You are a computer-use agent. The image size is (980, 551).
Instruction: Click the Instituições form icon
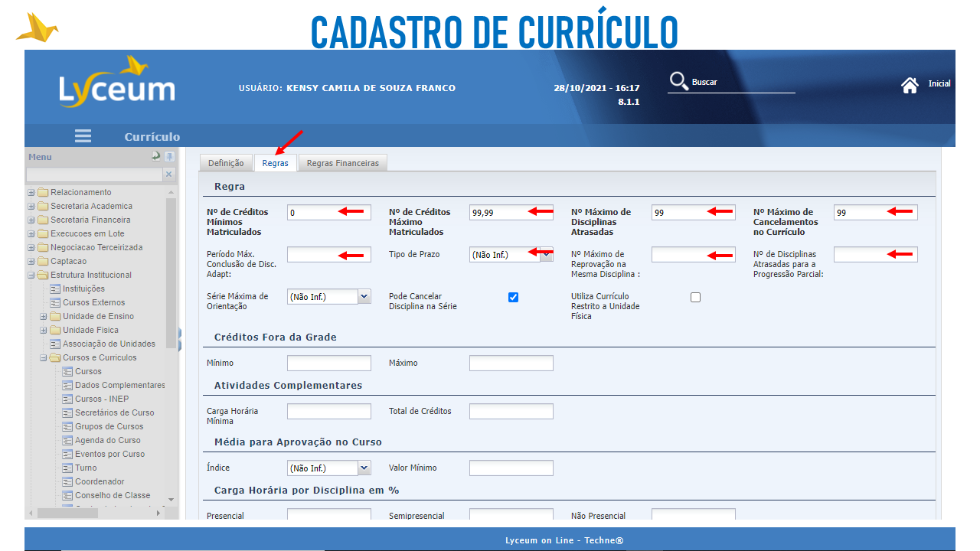(x=55, y=289)
